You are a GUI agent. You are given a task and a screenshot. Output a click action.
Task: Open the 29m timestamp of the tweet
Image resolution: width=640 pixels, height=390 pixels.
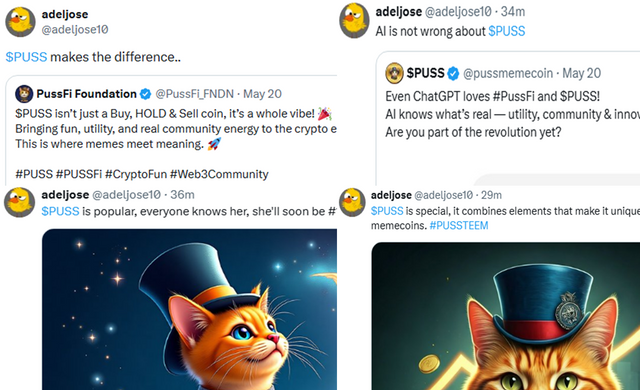click(491, 195)
